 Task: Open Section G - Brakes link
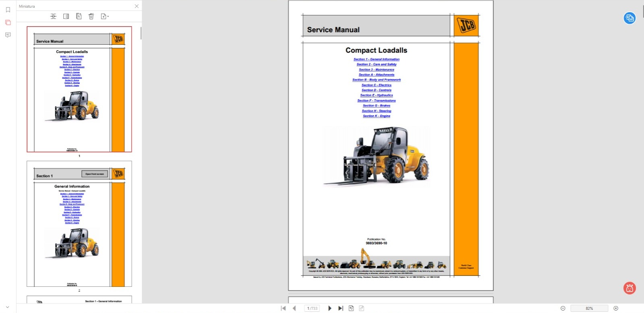click(377, 106)
